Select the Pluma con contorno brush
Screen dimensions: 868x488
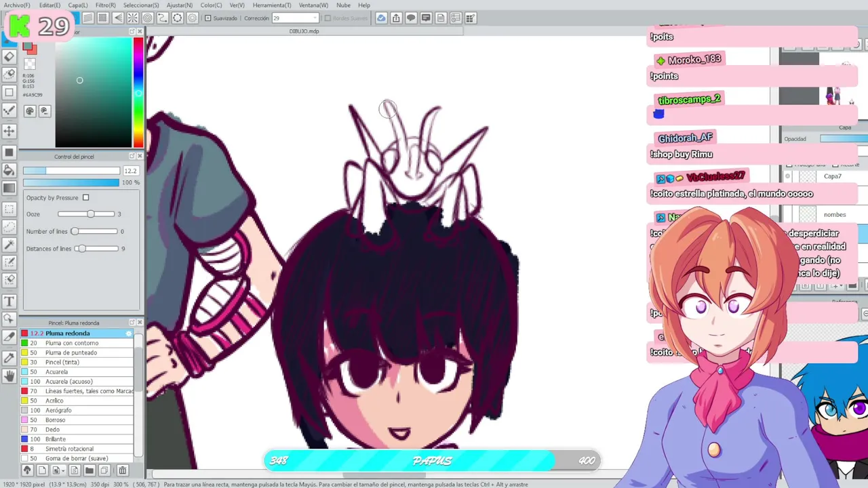click(x=77, y=343)
